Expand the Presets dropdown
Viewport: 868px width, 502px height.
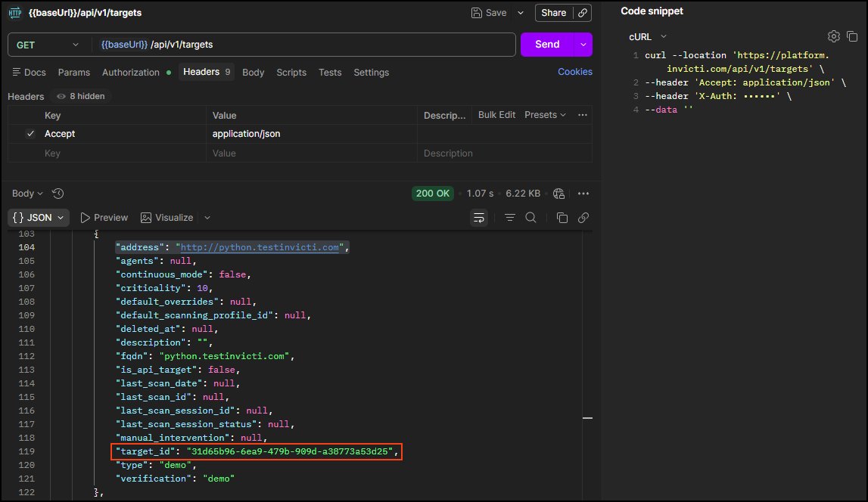(x=546, y=115)
